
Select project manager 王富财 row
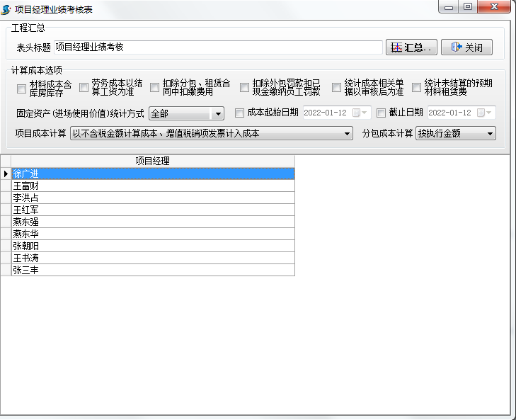[x=152, y=186]
